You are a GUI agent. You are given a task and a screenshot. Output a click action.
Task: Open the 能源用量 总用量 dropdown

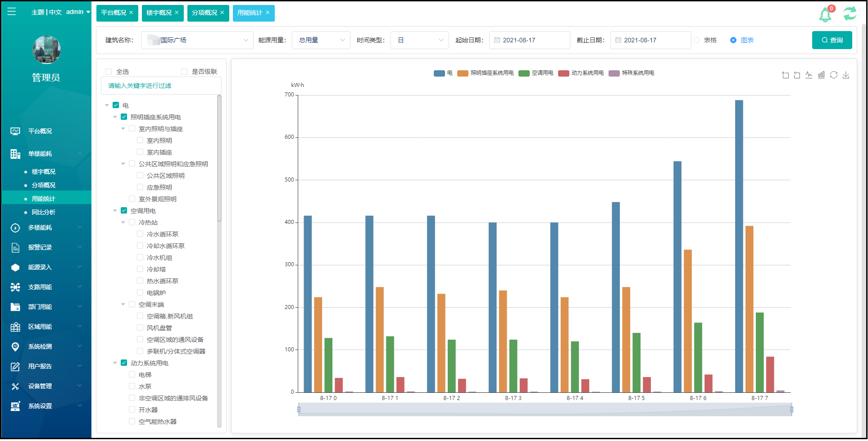[x=321, y=40]
